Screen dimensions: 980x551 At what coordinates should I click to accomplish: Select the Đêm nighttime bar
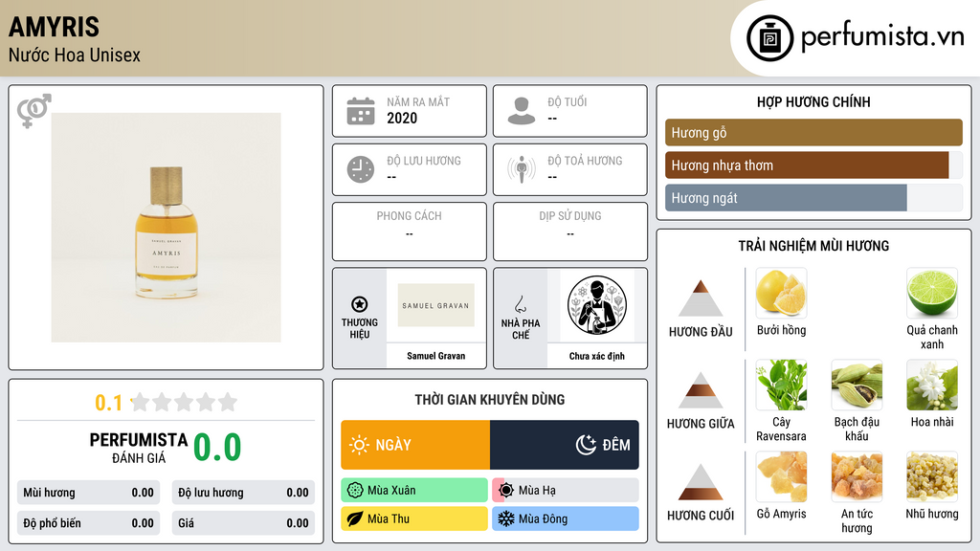[565, 445]
